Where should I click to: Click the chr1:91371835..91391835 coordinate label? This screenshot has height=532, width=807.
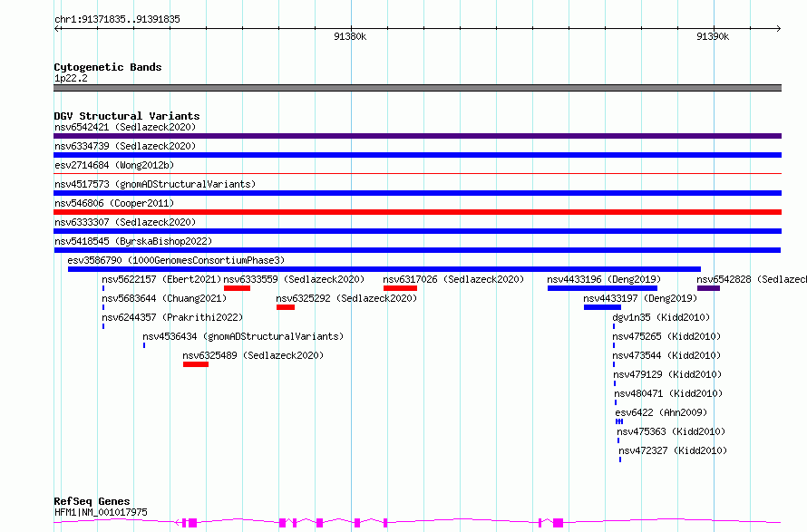[117, 19]
